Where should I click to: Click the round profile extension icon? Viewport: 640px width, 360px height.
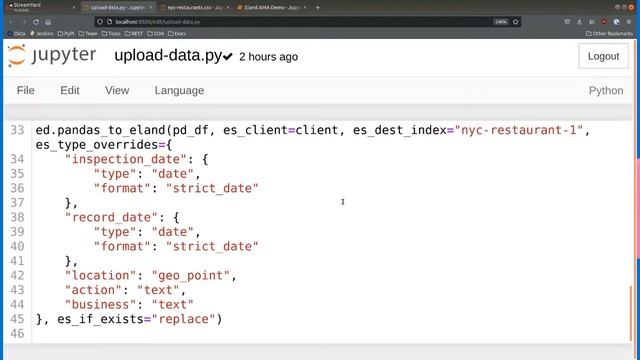[x=616, y=22]
